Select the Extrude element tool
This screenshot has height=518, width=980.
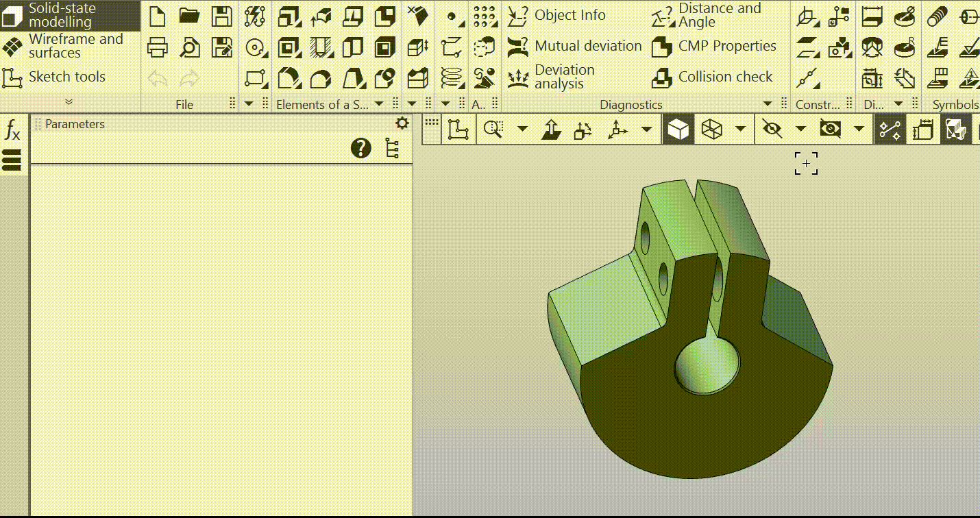(x=289, y=16)
